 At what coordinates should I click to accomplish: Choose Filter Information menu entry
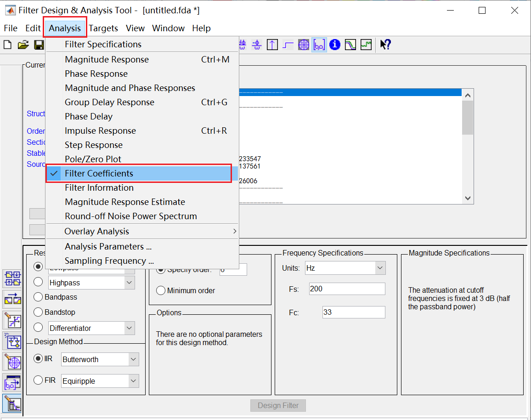[x=142, y=187]
